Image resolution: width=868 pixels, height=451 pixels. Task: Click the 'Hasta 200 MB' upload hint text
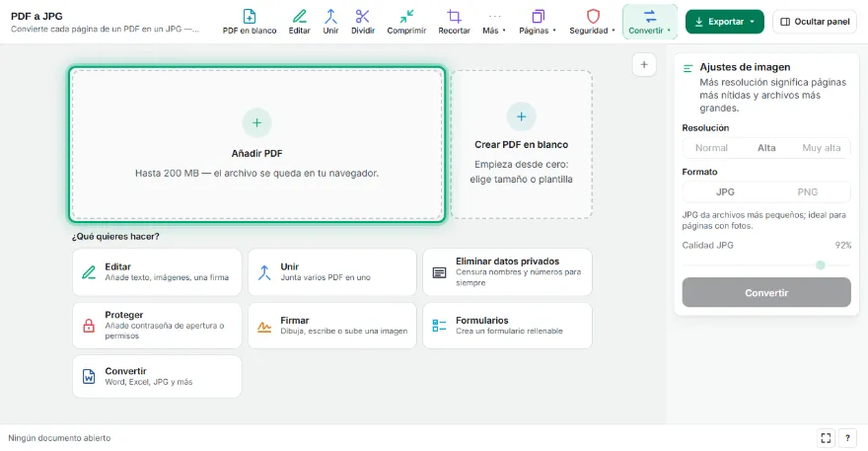coord(256,174)
